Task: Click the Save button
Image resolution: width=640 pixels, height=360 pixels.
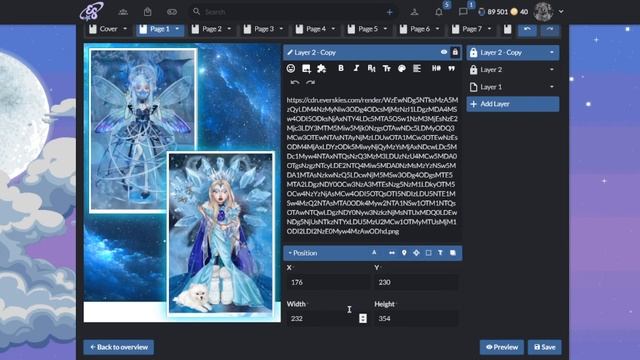Action: point(544,347)
